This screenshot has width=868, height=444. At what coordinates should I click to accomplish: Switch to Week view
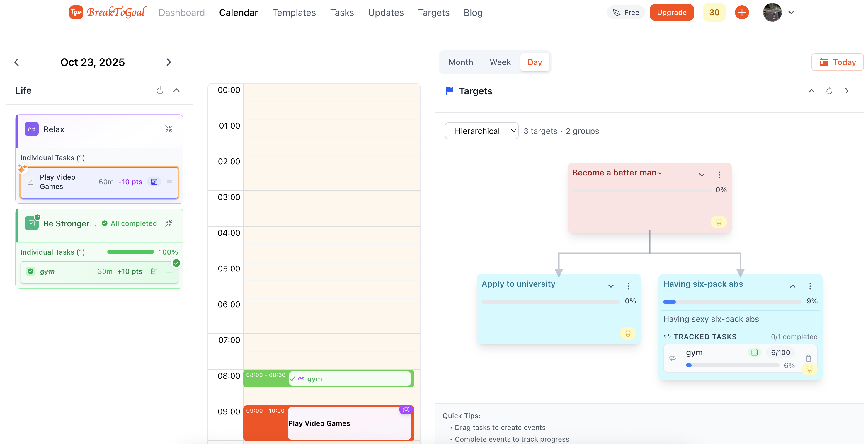pyautogui.click(x=500, y=62)
